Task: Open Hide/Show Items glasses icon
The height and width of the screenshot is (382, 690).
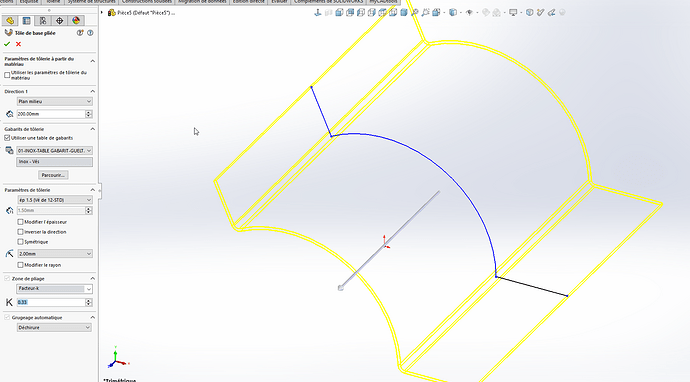Action: click(470, 13)
